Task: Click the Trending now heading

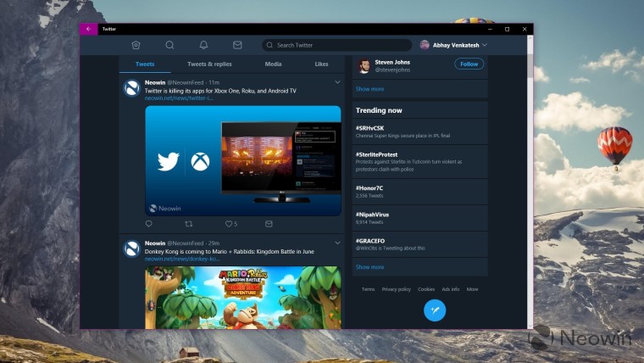Action: [379, 110]
